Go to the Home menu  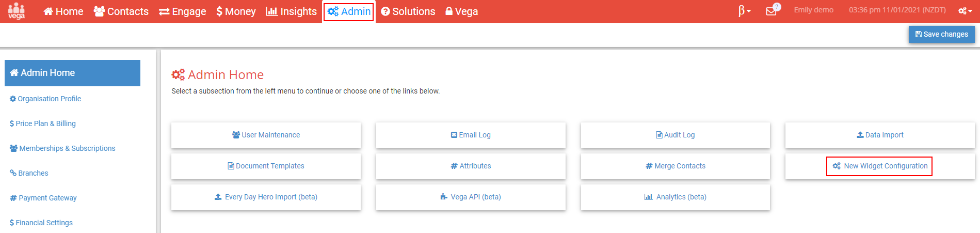[63, 11]
